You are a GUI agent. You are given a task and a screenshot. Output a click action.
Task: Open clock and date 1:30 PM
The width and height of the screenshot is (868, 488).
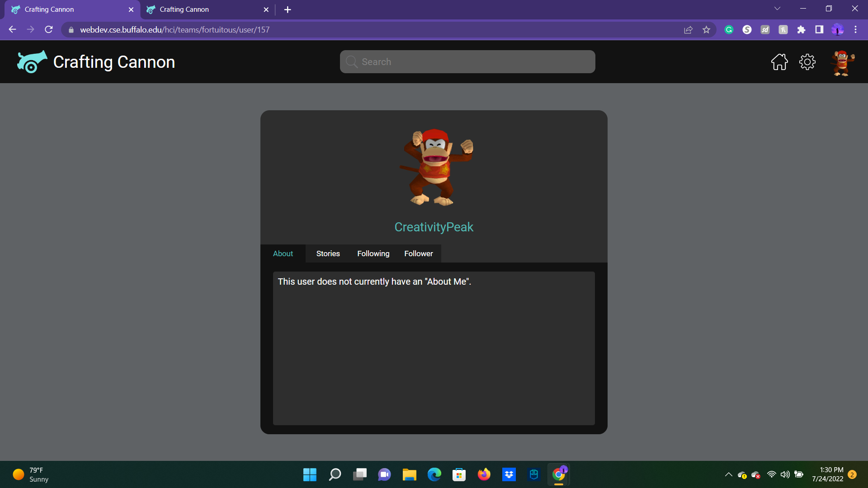coord(827,474)
